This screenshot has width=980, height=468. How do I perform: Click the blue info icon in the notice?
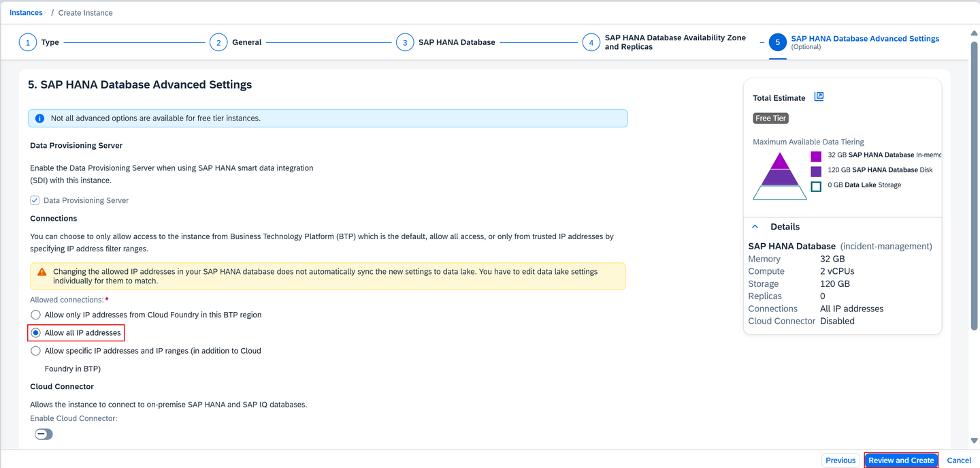[39, 119]
